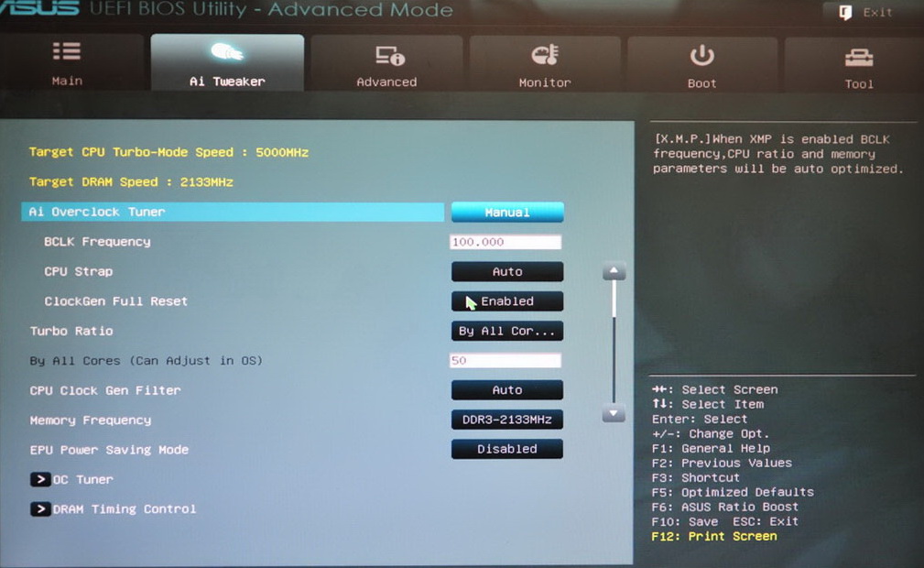Open the Memory Frequency DDR3-2133MHz dropdown
Image resolution: width=924 pixels, height=568 pixels.
tap(507, 420)
